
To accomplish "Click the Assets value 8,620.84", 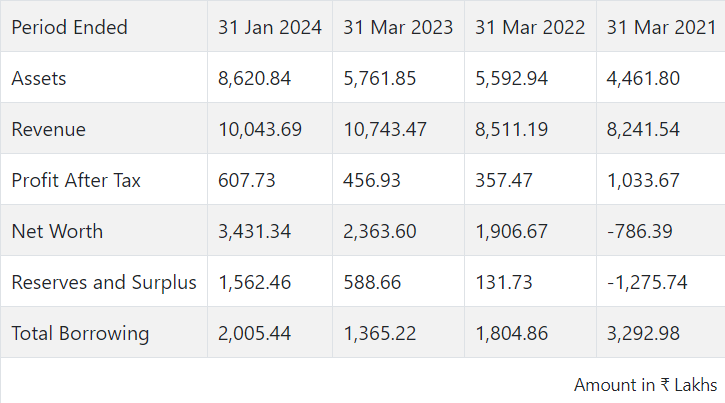I will pos(254,78).
